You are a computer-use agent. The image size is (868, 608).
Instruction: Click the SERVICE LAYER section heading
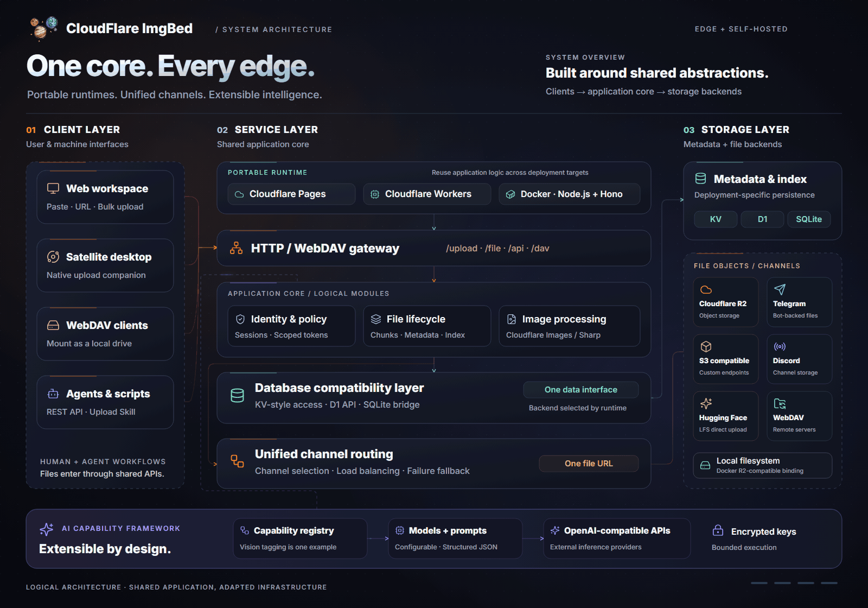(x=276, y=130)
